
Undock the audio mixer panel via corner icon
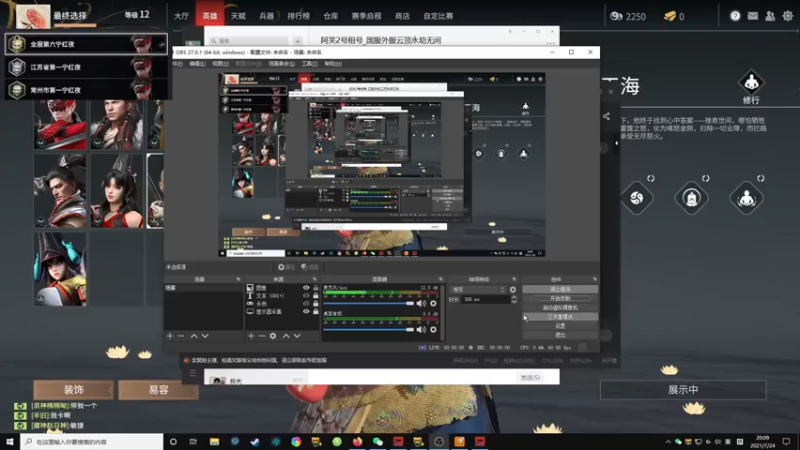(441, 279)
